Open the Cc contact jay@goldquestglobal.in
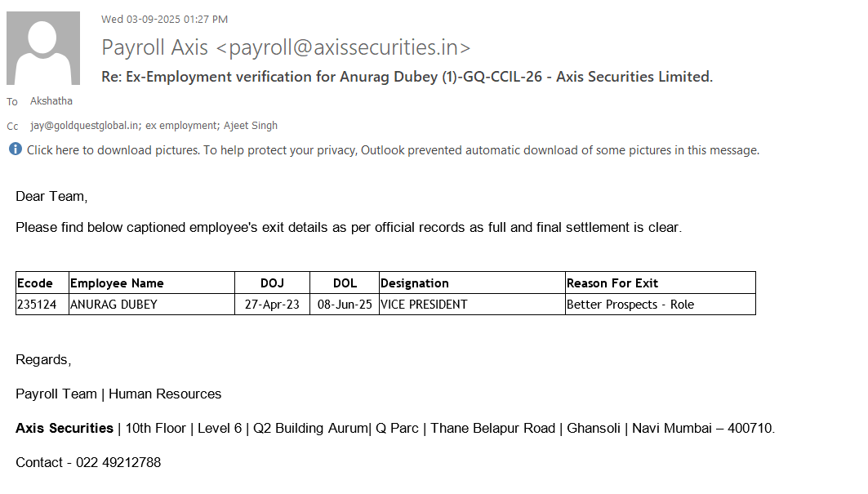 [x=85, y=126]
